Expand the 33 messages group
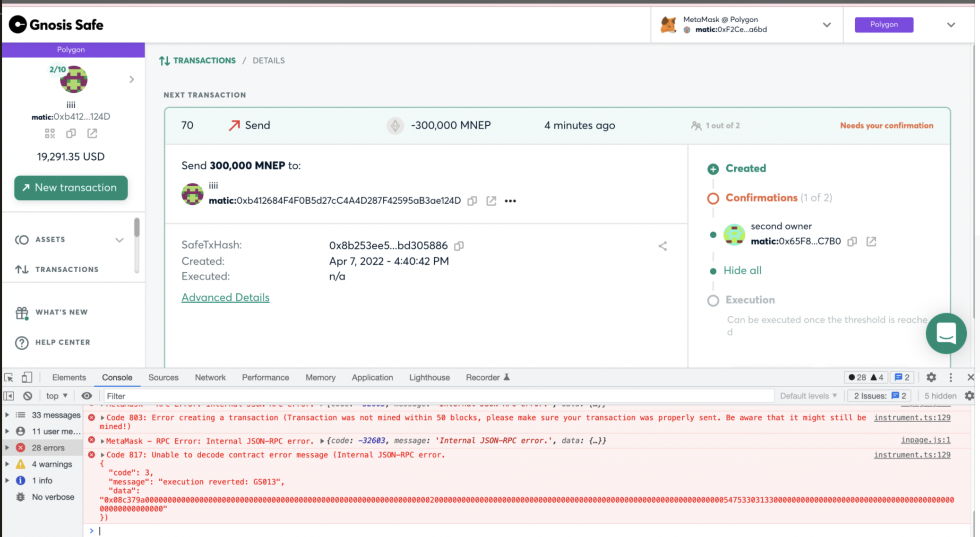This screenshot has width=980, height=537. (7, 415)
